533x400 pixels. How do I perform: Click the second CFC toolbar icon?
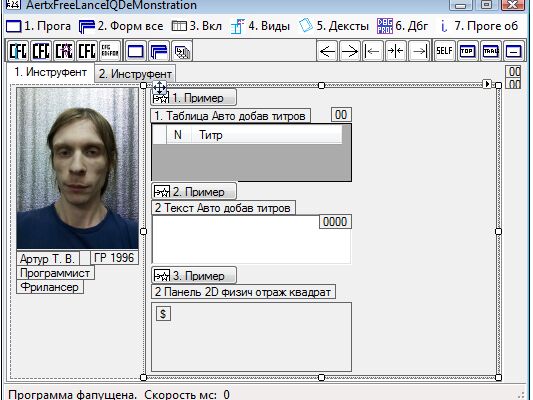[41, 51]
